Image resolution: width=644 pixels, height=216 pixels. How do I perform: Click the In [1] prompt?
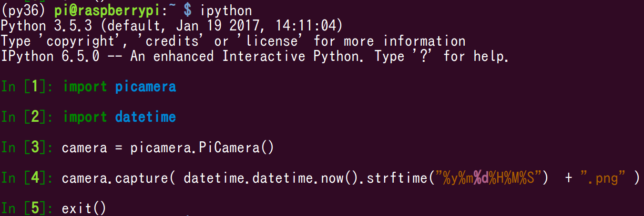[x=28, y=87]
